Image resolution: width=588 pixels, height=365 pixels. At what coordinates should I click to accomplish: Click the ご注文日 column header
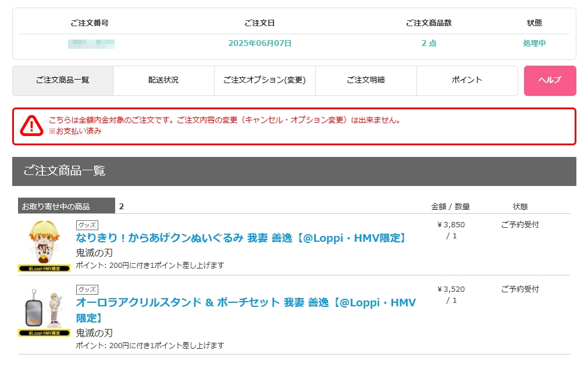point(260,23)
